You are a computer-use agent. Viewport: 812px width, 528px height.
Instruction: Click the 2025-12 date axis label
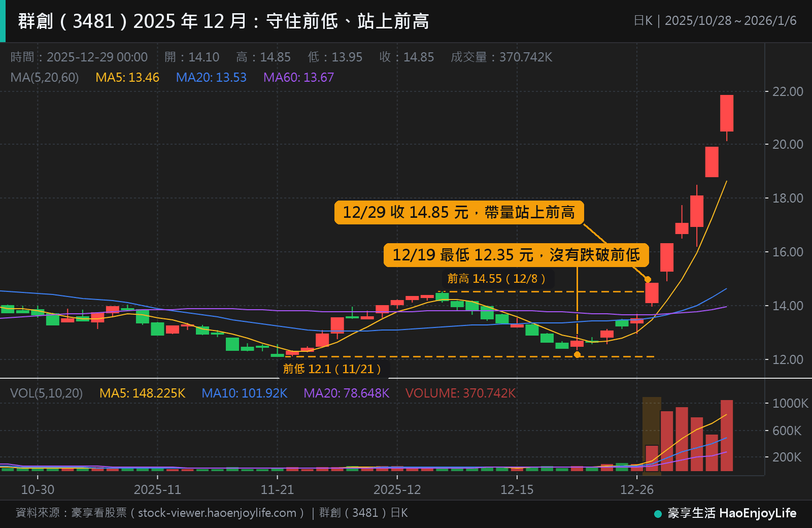(397, 489)
